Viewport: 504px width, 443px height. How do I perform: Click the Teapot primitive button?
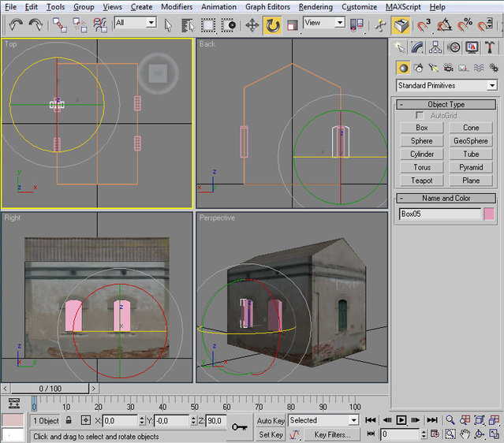[422, 181]
